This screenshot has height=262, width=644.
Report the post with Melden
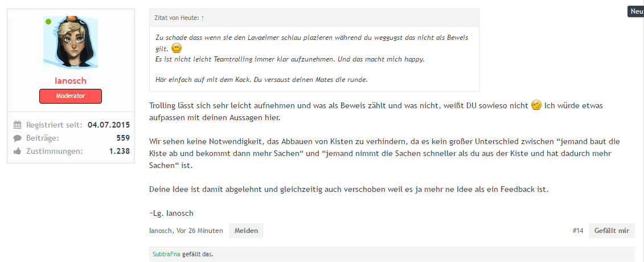pyautogui.click(x=246, y=231)
